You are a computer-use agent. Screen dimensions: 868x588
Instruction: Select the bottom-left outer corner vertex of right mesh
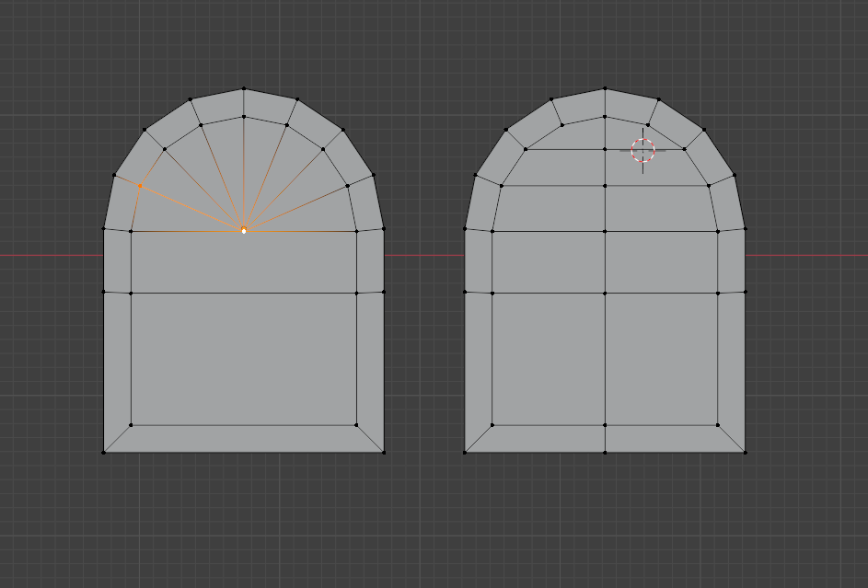coord(465,452)
